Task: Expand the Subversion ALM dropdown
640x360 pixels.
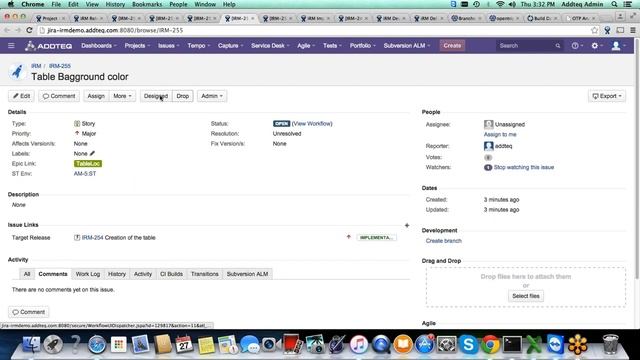Action: 407,46
